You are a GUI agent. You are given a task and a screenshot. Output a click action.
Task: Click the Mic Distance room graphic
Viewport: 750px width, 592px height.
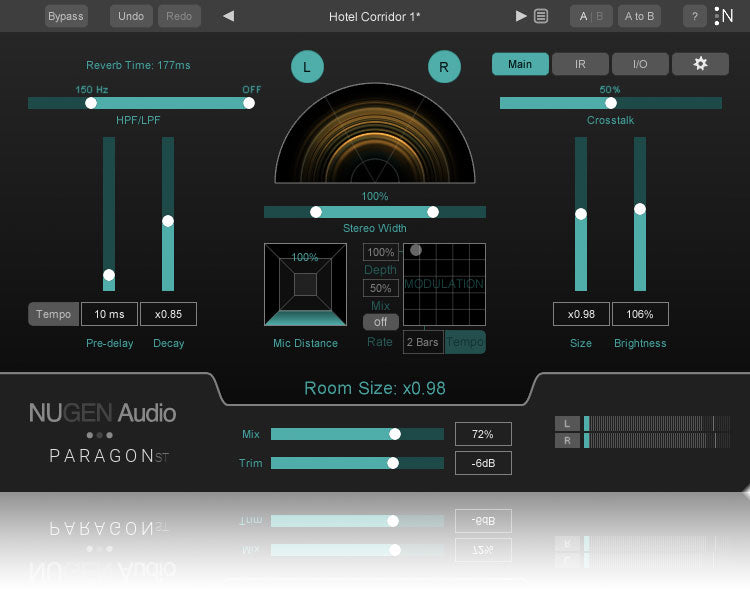pyautogui.click(x=305, y=285)
